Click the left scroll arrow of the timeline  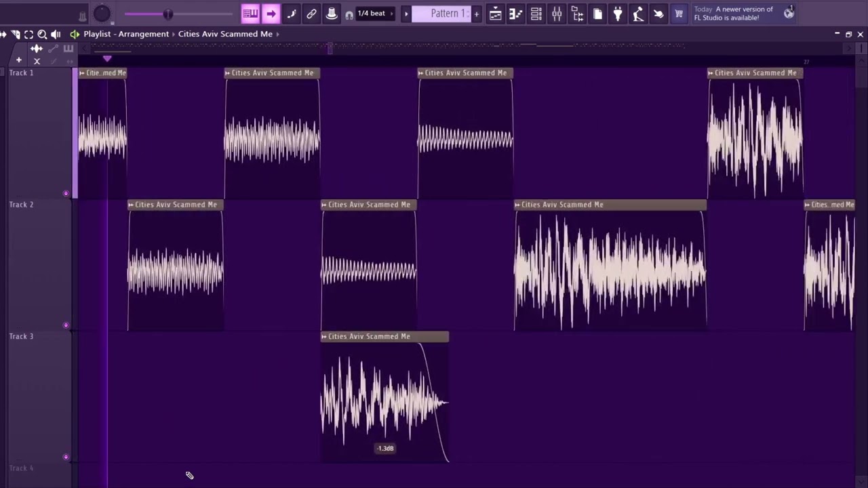coord(85,48)
